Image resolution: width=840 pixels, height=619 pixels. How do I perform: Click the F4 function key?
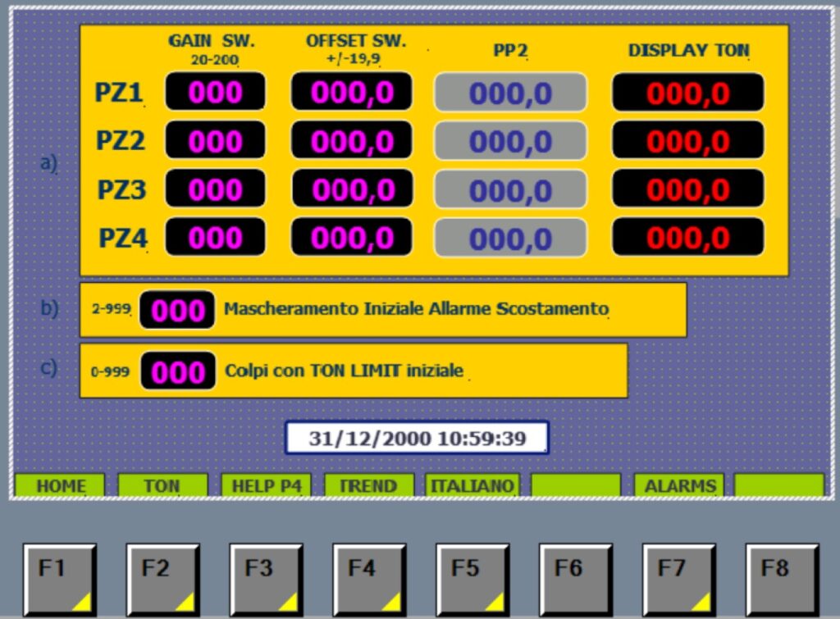370,580
